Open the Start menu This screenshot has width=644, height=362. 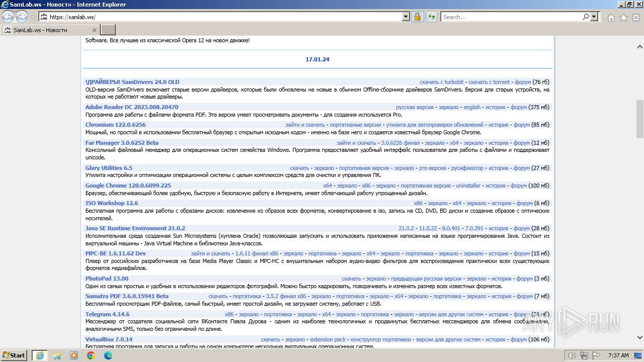pos(14,355)
